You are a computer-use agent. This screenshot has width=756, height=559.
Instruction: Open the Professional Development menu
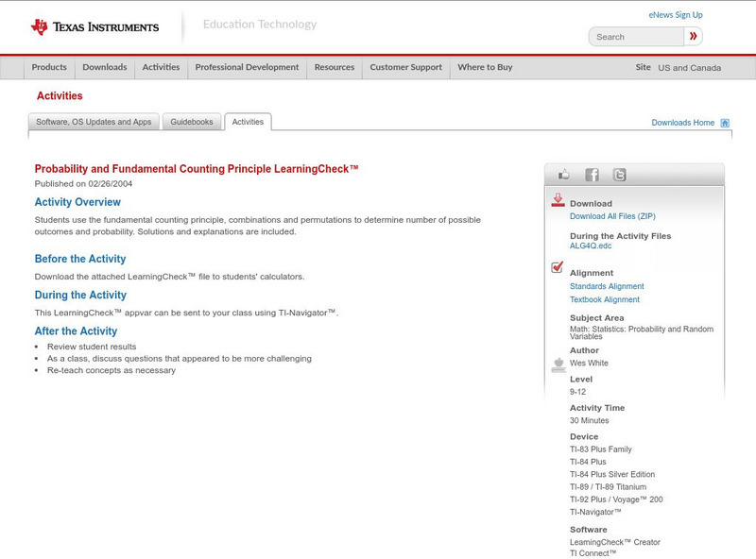coord(247,67)
